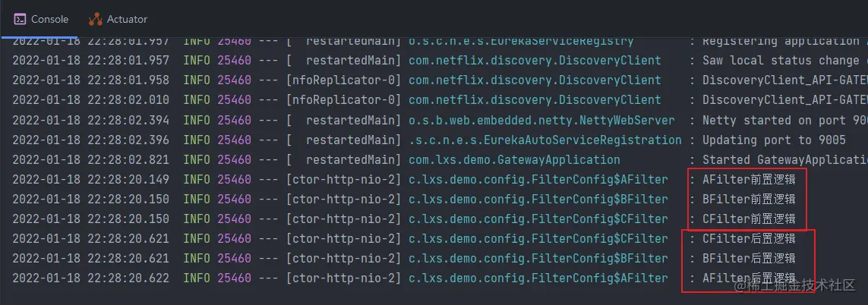This screenshot has width=868, height=305.
Task: Click the Console terminal icon
Action: pyautogui.click(x=20, y=20)
